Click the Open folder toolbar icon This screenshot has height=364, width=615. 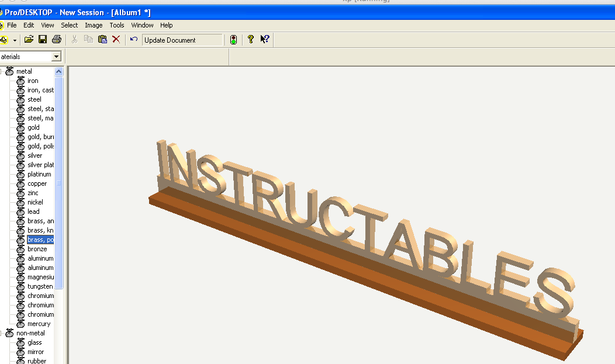point(29,39)
